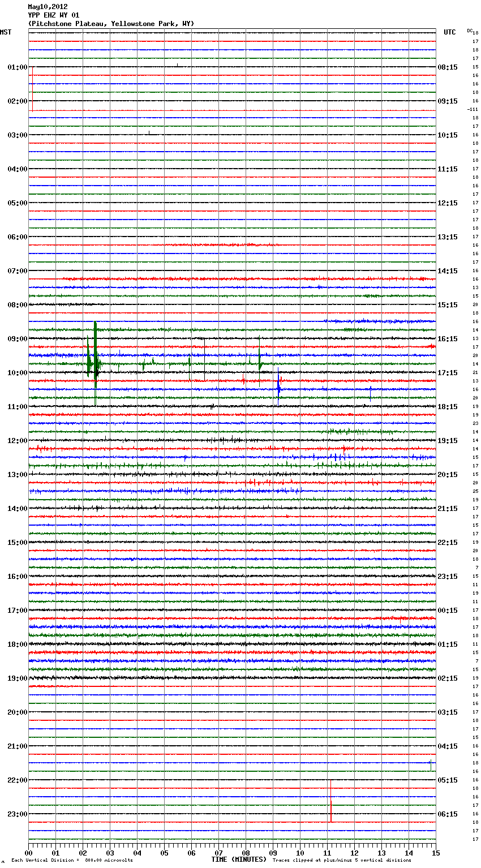Click minute 02 on the time axis
Viewport: 481px width, 868px height.
(83, 853)
